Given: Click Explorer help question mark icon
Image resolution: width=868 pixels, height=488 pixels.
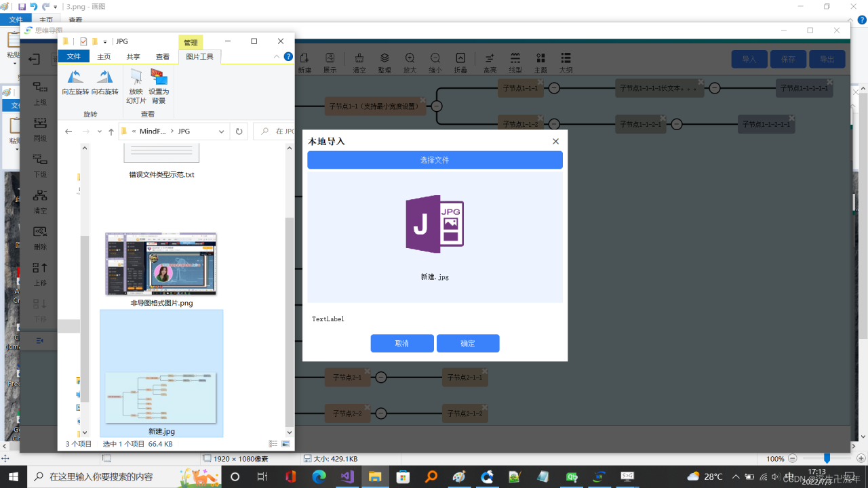Looking at the screenshot, I should click(x=288, y=57).
